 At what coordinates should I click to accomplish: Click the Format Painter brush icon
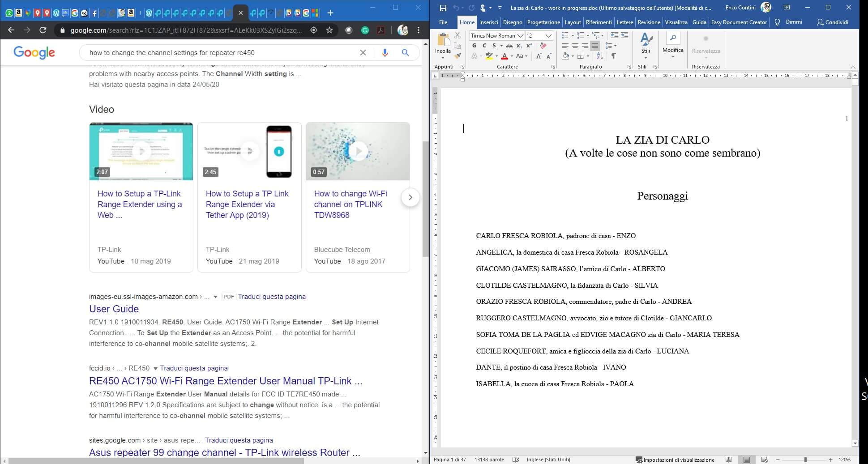457,56
